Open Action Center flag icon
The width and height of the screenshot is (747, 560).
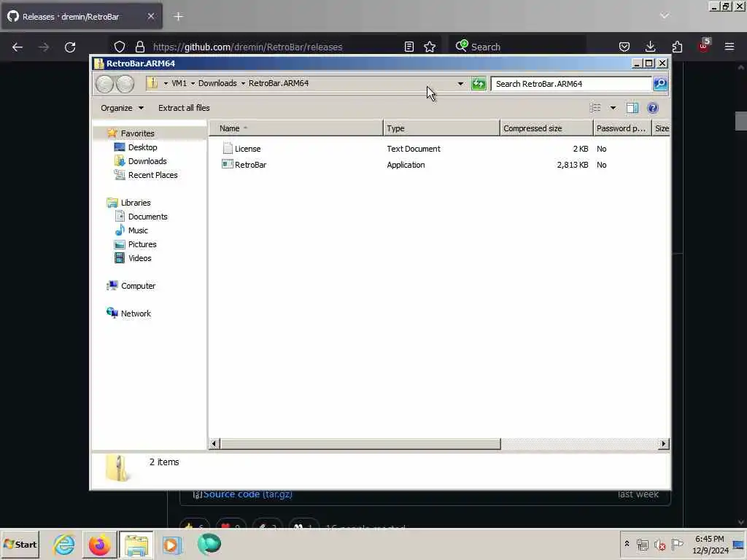[x=677, y=544]
